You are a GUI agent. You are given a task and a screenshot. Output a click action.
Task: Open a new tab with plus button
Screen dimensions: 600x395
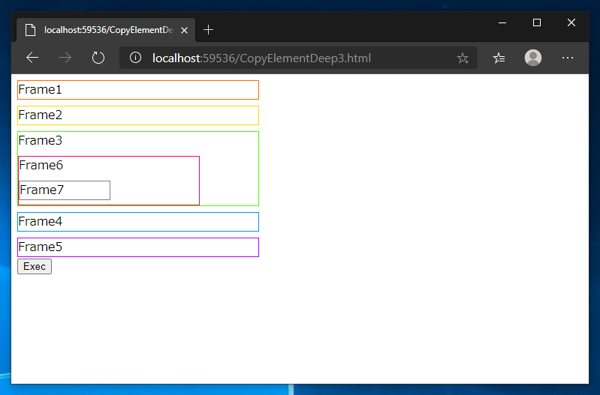pos(208,29)
